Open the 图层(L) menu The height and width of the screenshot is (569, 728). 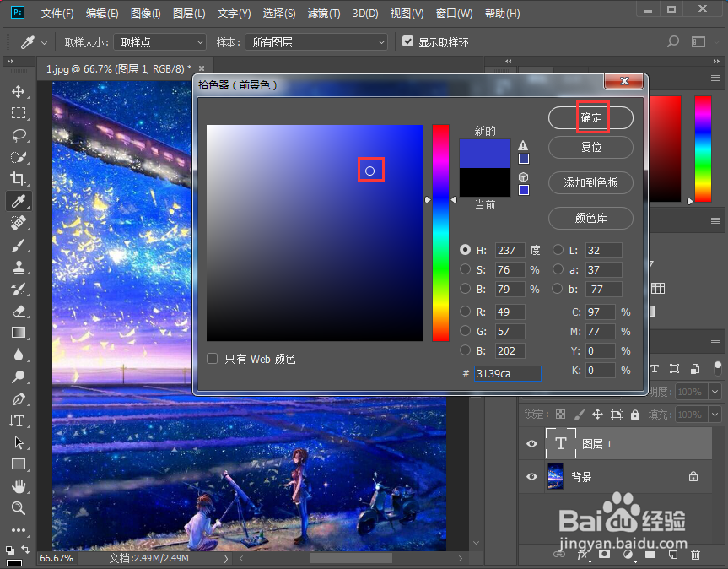189,14
